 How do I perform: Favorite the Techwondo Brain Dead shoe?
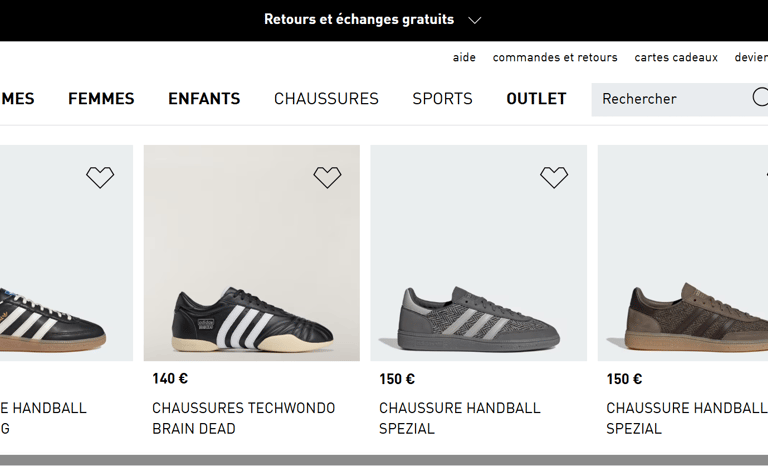click(x=327, y=177)
